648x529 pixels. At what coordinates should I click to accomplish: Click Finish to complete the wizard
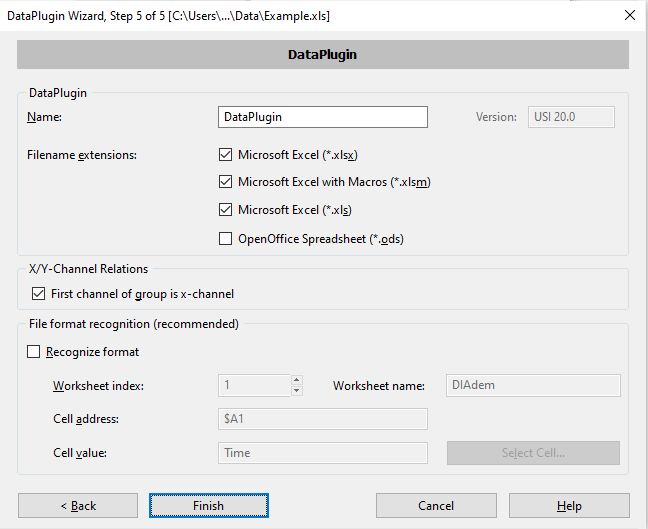tap(208, 506)
